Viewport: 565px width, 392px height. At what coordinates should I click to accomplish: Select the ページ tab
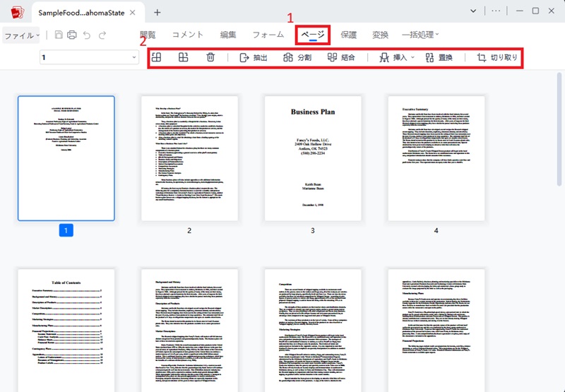pos(313,35)
